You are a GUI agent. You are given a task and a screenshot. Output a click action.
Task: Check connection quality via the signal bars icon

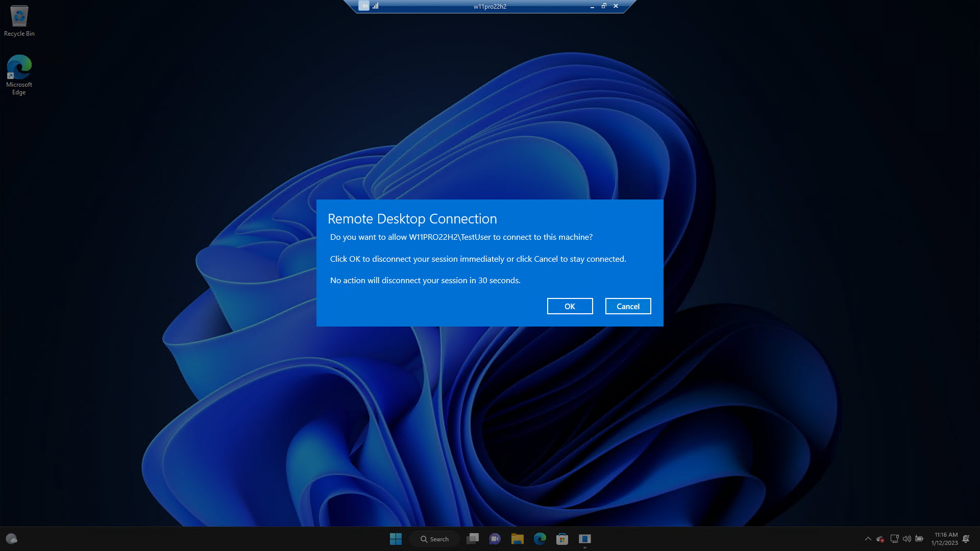[376, 6]
